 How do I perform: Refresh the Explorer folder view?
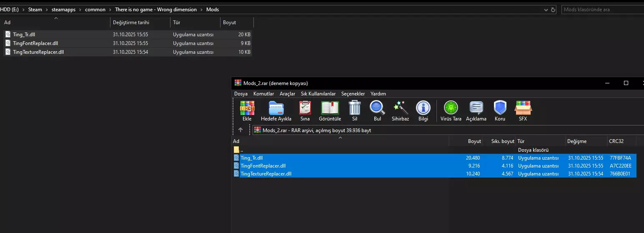[553, 10]
